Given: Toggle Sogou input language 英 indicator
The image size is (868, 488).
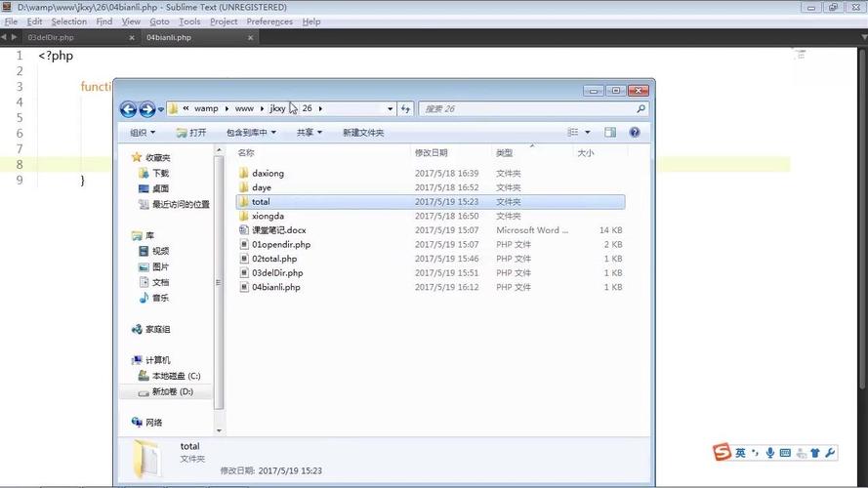Looking at the screenshot, I should click(x=741, y=453).
